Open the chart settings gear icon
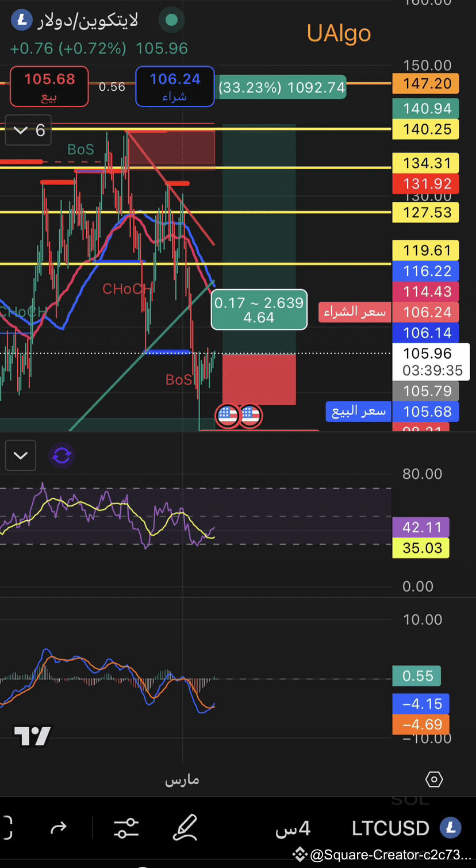This screenshot has width=476, height=868. tap(434, 779)
